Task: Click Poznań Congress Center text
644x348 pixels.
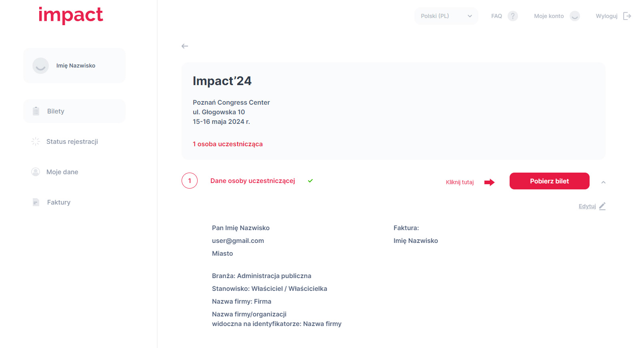Action: click(x=231, y=102)
